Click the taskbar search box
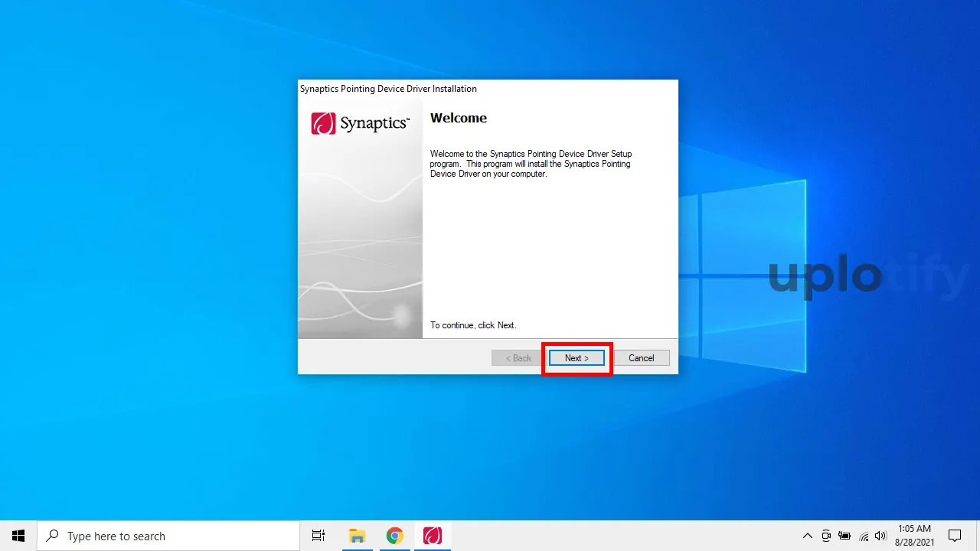Image resolution: width=980 pixels, height=551 pixels. click(x=168, y=536)
